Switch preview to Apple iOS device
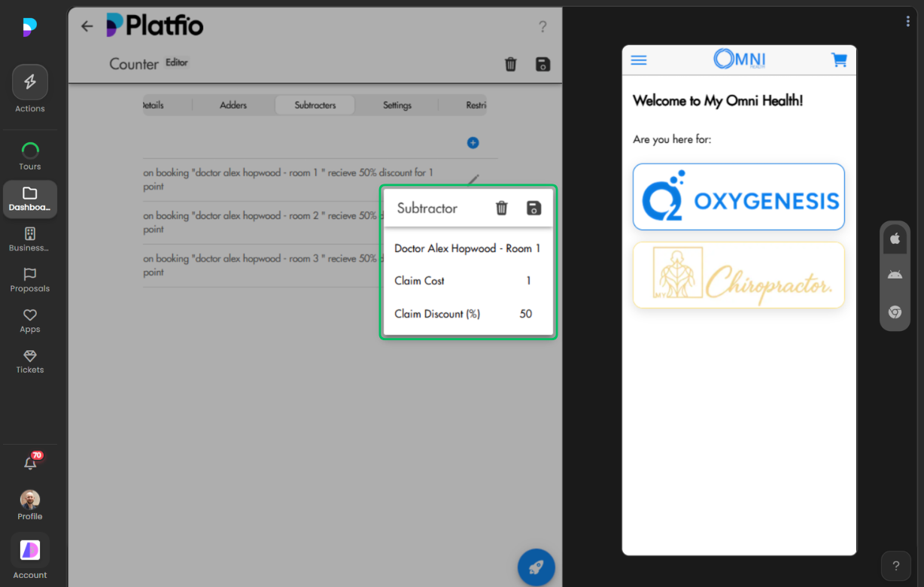 [x=895, y=239]
